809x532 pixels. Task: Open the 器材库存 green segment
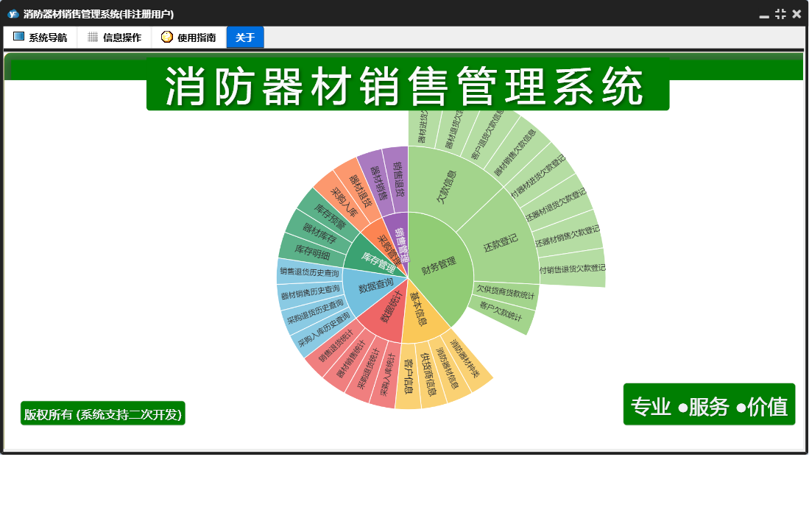tap(319, 233)
